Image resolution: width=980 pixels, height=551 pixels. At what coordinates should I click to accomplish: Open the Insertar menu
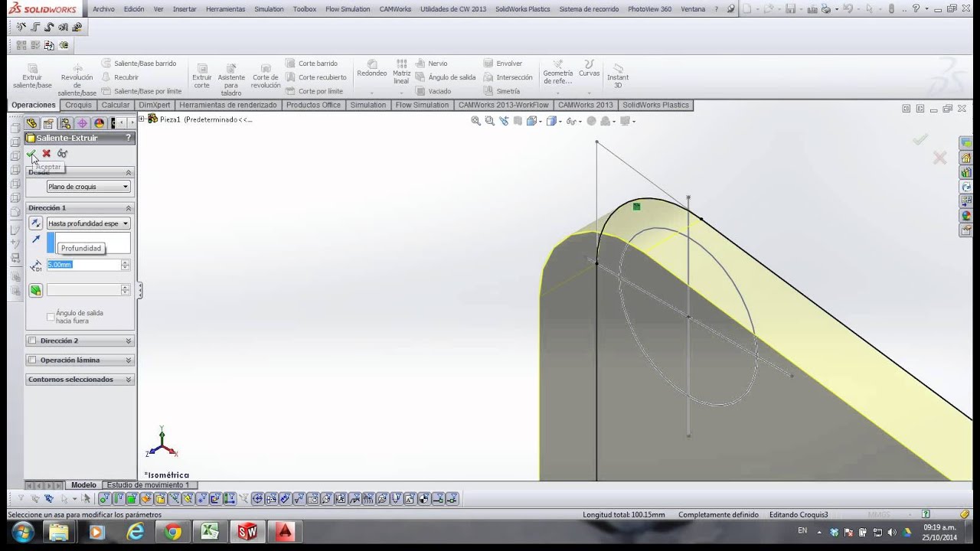click(185, 9)
